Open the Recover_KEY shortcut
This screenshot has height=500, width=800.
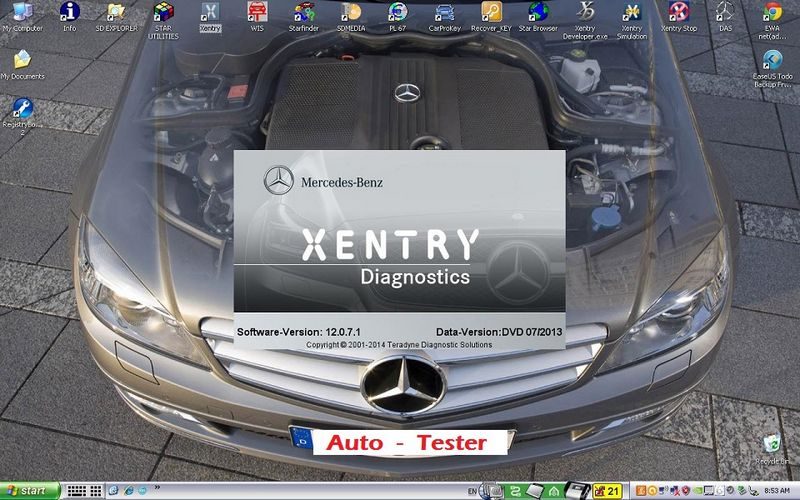pos(491,17)
